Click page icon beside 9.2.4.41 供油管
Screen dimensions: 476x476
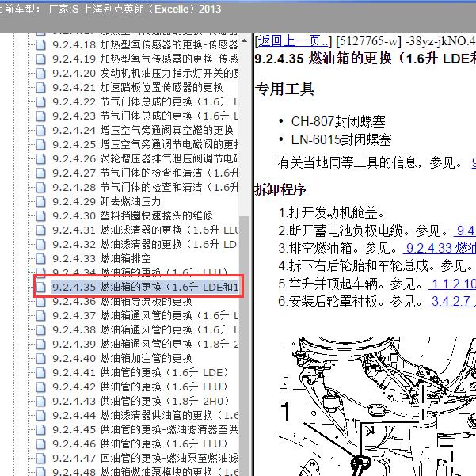[41, 373]
